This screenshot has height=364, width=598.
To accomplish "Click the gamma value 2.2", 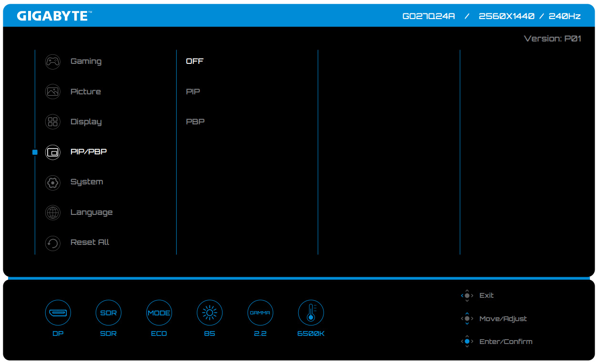I will [x=260, y=334].
